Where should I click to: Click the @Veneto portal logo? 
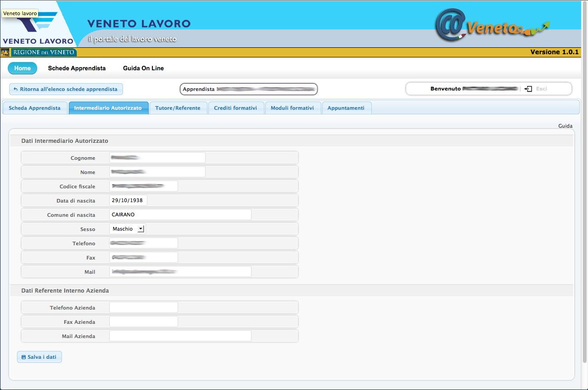(x=491, y=27)
